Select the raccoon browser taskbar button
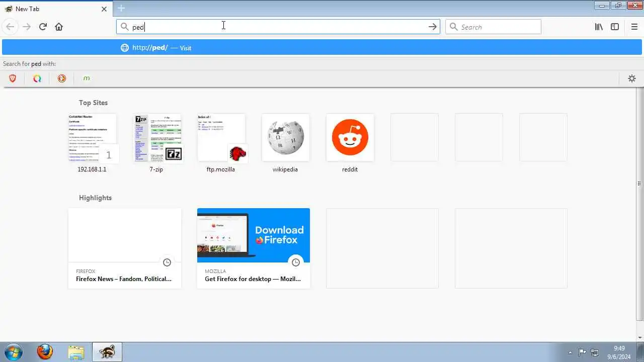 tap(107, 352)
